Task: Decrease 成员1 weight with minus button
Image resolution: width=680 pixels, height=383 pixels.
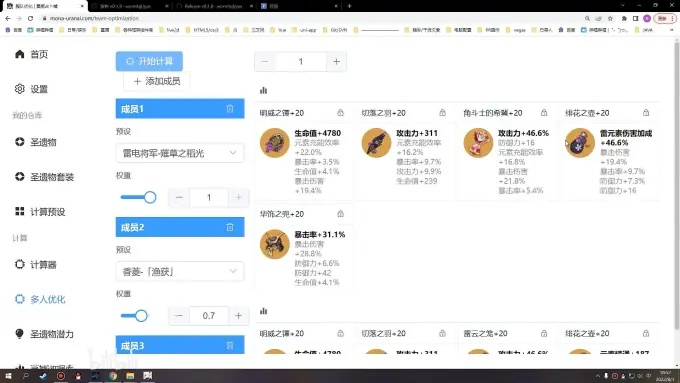Action: pos(179,197)
